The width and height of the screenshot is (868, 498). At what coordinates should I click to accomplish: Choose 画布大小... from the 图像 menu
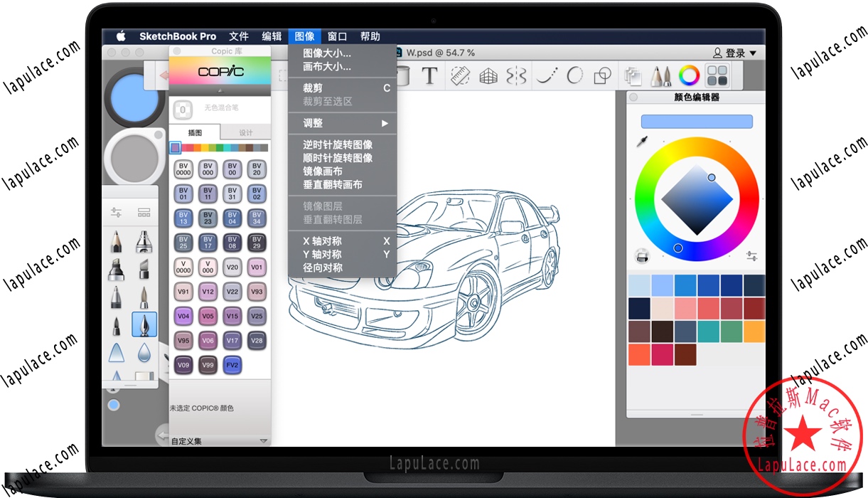coord(327,67)
